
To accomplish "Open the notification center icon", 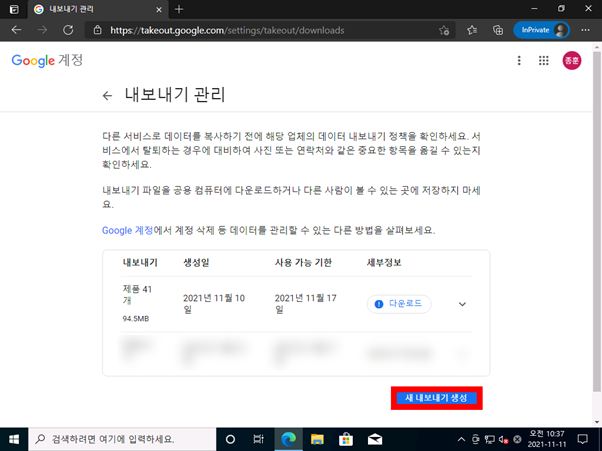I will coord(583,439).
